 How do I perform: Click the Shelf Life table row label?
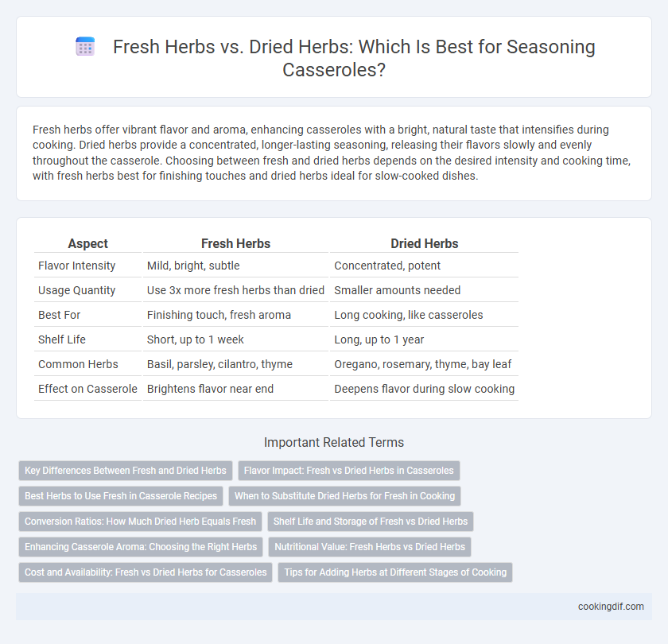[x=62, y=339]
